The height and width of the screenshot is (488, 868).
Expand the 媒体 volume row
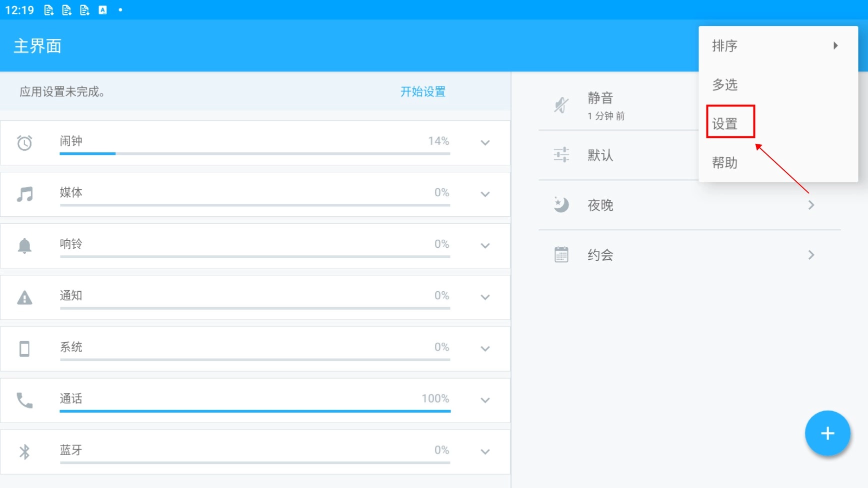click(x=484, y=194)
